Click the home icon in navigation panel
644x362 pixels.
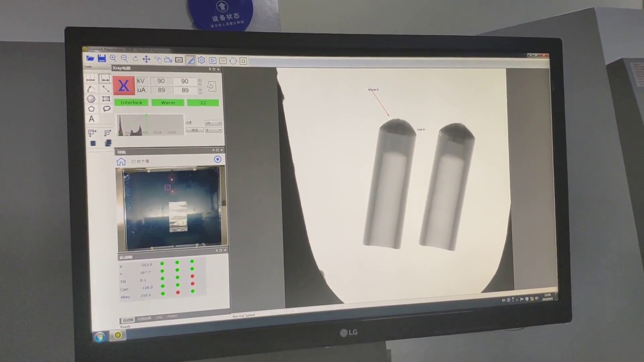(121, 161)
